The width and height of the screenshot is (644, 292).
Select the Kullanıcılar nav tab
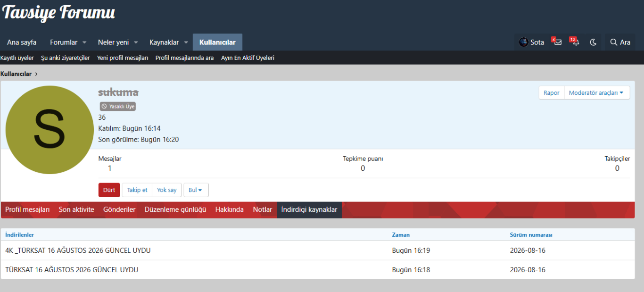(x=217, y=42)
